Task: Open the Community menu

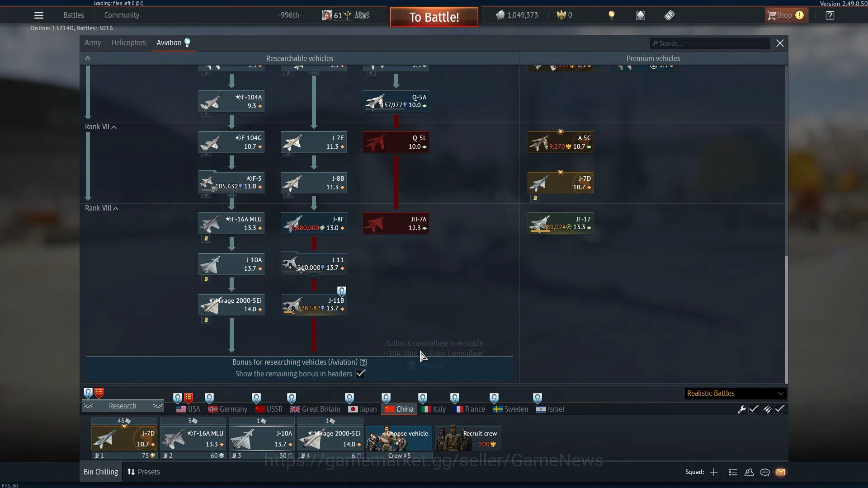Action: [122, 15]
